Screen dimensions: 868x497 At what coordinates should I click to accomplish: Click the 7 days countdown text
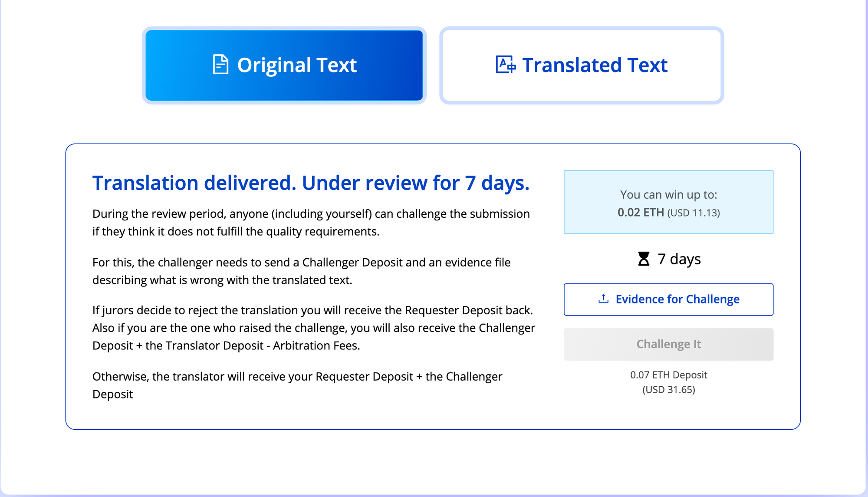(x=679, y=259)
